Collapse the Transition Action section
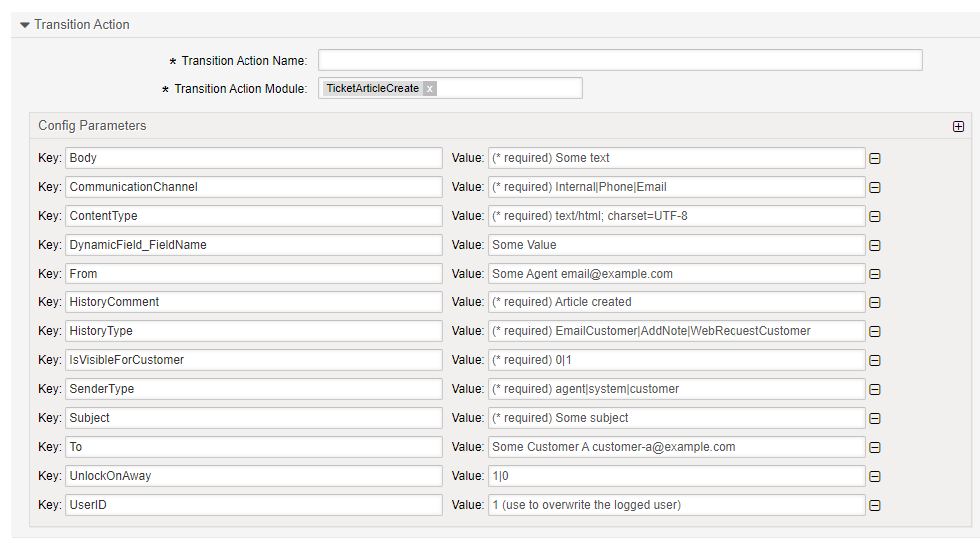This screenshot has height=555, width=980. (25, 25)
